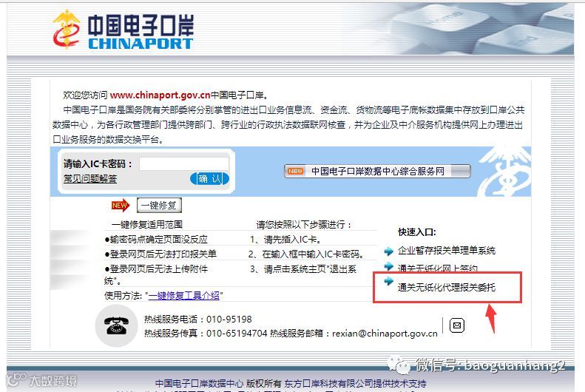The image size is (585, 392).
Task: Open 通关无纸化网上签约 quick link
Action: coord(438,268)
